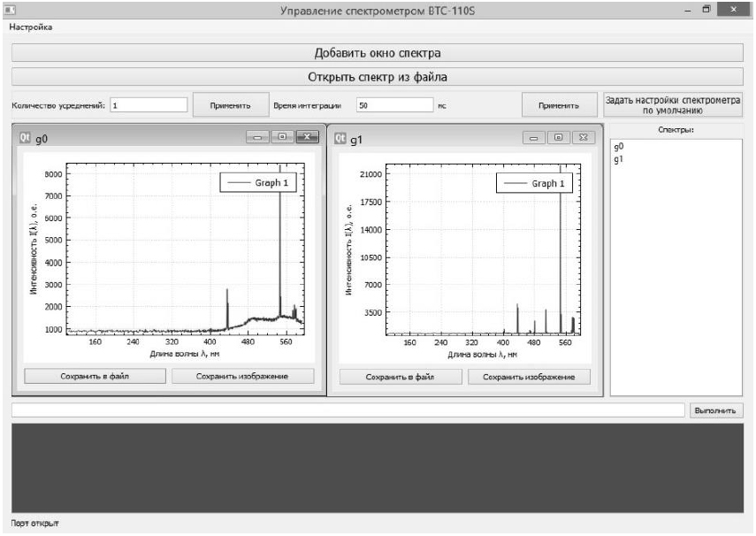Screen dimensions: 756x536
Task: Maximize the g1 spectrum subwindow
Action: click(x=560, y=138)
